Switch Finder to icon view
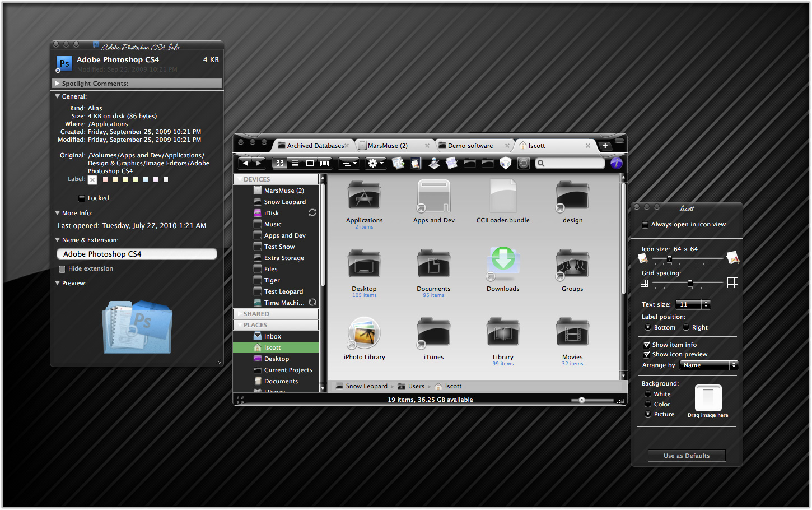Viewport: 812px width, 510px height. [279, 163]
